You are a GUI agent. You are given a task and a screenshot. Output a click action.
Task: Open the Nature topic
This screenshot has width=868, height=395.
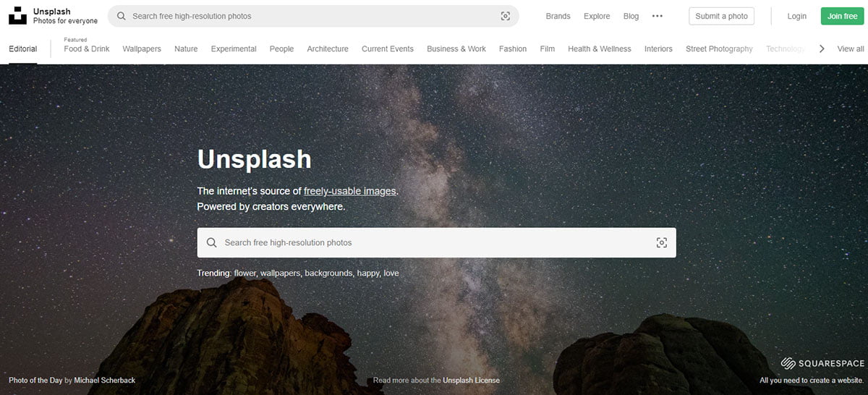click(x=186, y=49)
